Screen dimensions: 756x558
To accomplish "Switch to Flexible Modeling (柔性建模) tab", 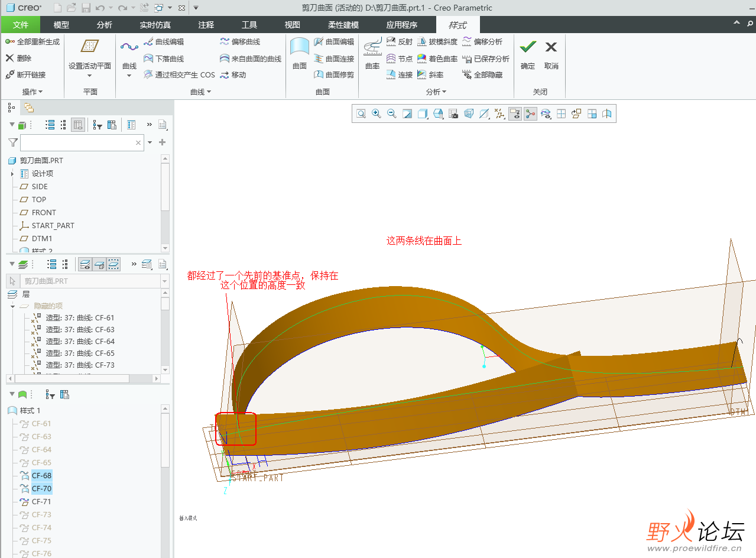I will point(343,25).
